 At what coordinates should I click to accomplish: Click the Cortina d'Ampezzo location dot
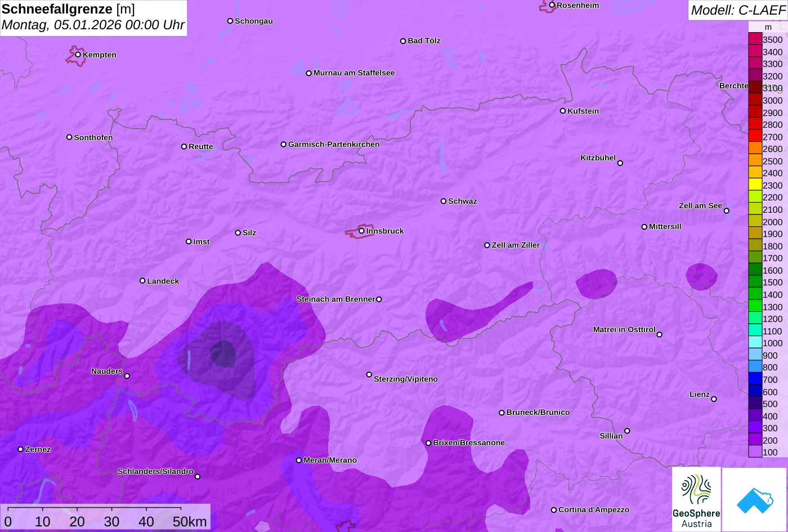coord(554,510)
